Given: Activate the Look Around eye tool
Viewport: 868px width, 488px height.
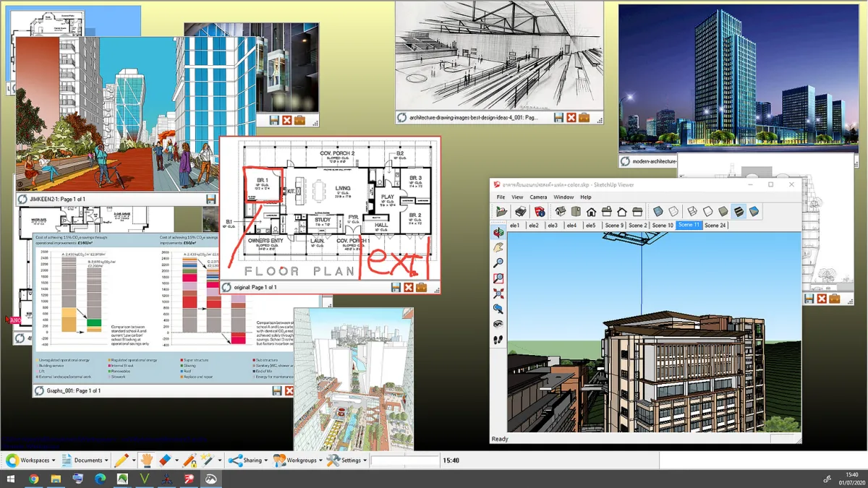Looking at the screenshot, I should point(498,324).
